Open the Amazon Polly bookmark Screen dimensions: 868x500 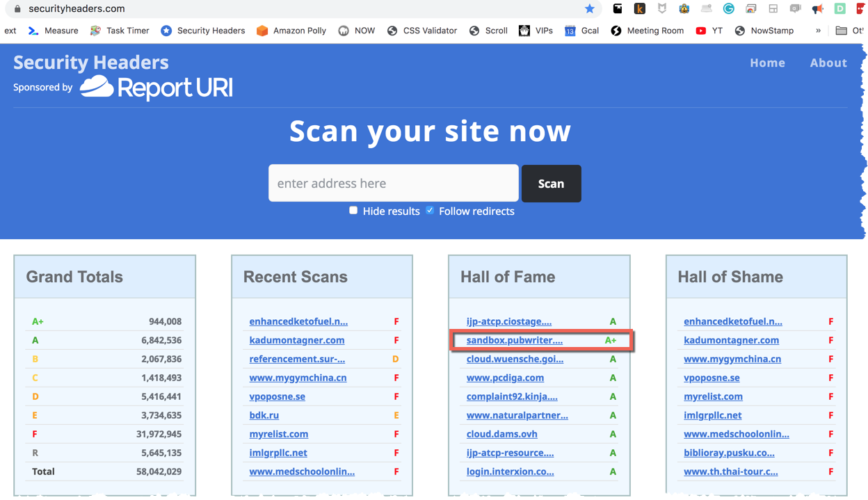click(x=291, y=31)
